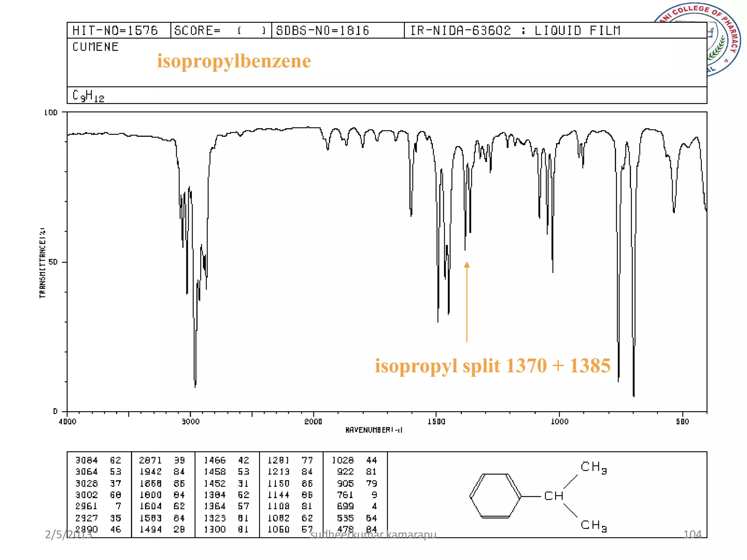Viewport: 747px width, 560px height.
Task: Select the TRANSMITTANCE(%) axis label
Action: point(43,263)
